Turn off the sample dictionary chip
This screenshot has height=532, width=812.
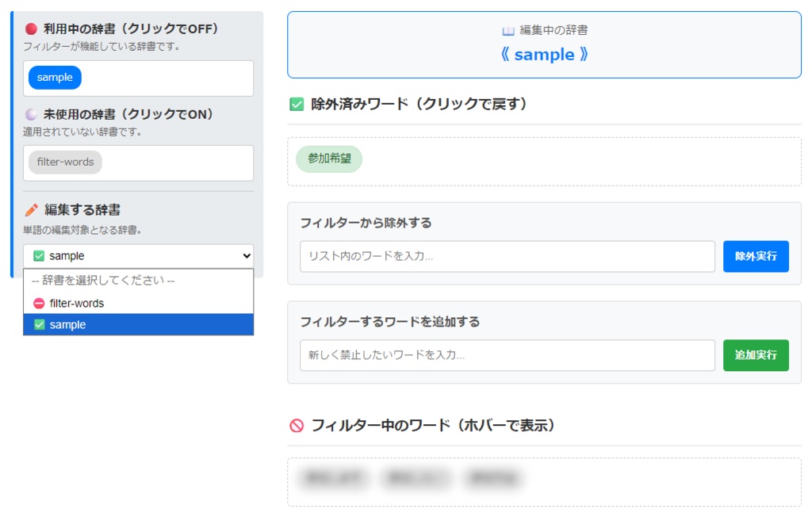coord(54,77)
